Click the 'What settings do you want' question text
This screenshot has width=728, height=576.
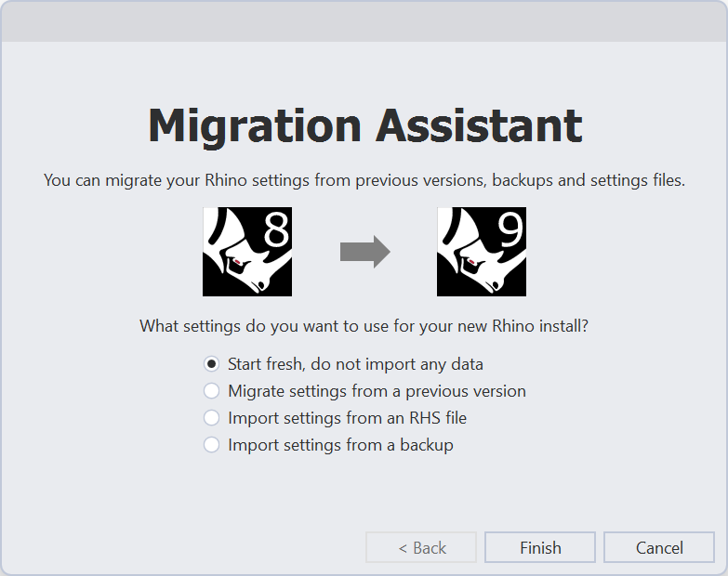(364, 326)
